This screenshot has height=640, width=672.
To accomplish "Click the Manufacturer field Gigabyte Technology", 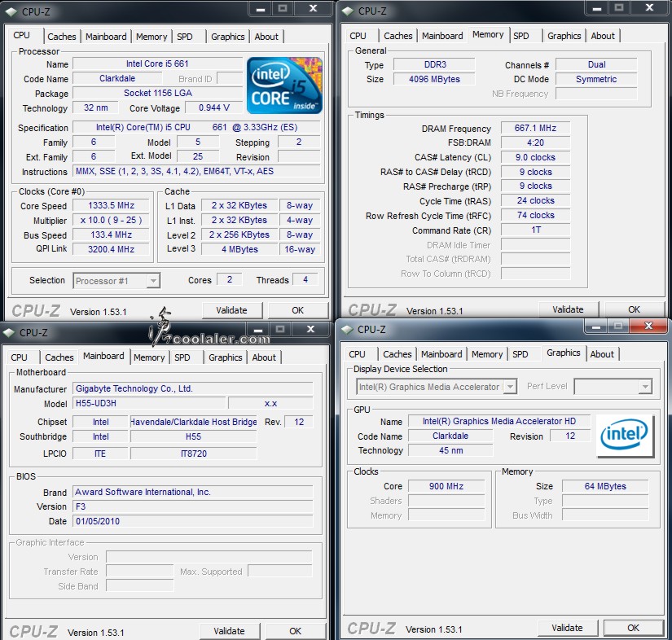I will tap(193, 389).
